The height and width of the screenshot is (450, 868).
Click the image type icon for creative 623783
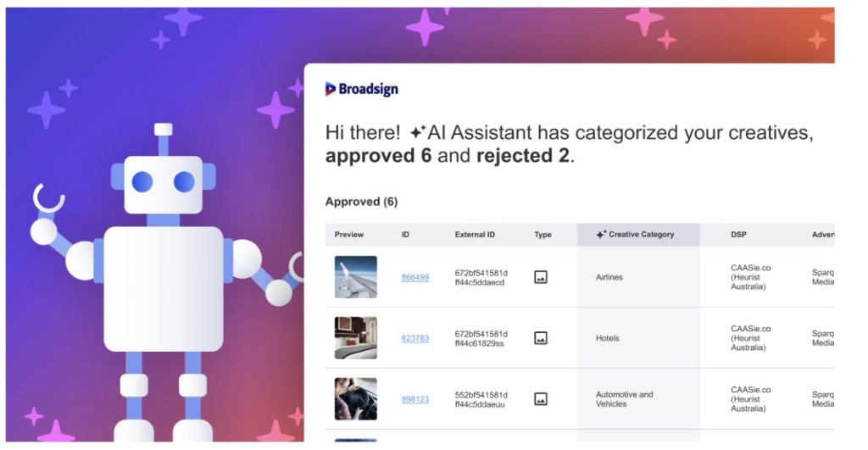[541, 338]
